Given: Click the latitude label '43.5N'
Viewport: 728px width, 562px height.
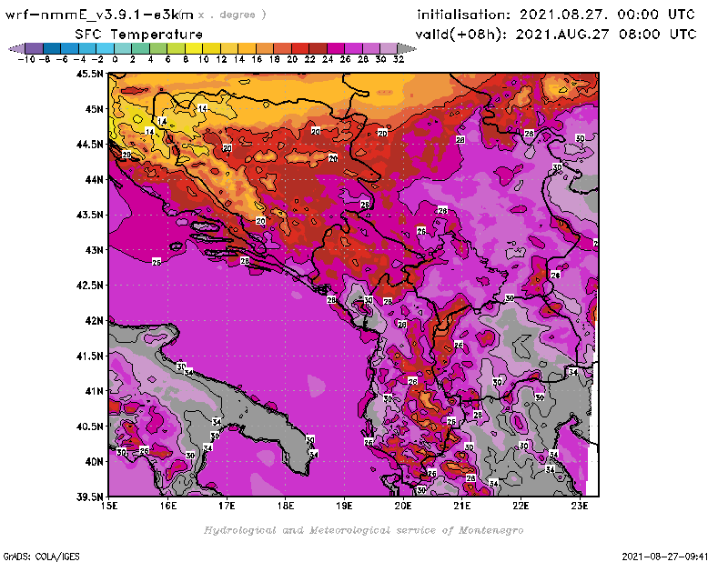Looking at the screenshot, I should pyautogui.click(x=89, y=215).
